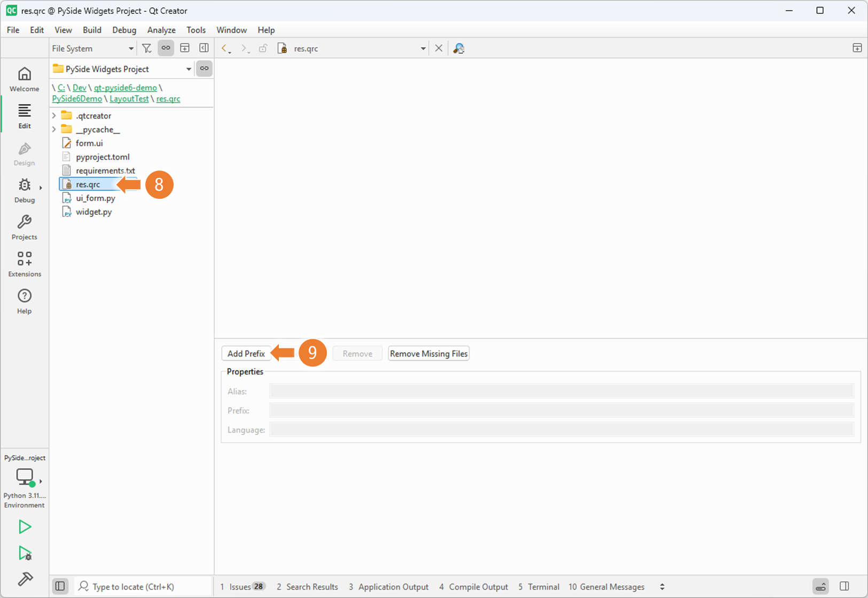Open the Terminal output pane
The height and width of the screenshot is (598, 868).
tap(539, 586)
